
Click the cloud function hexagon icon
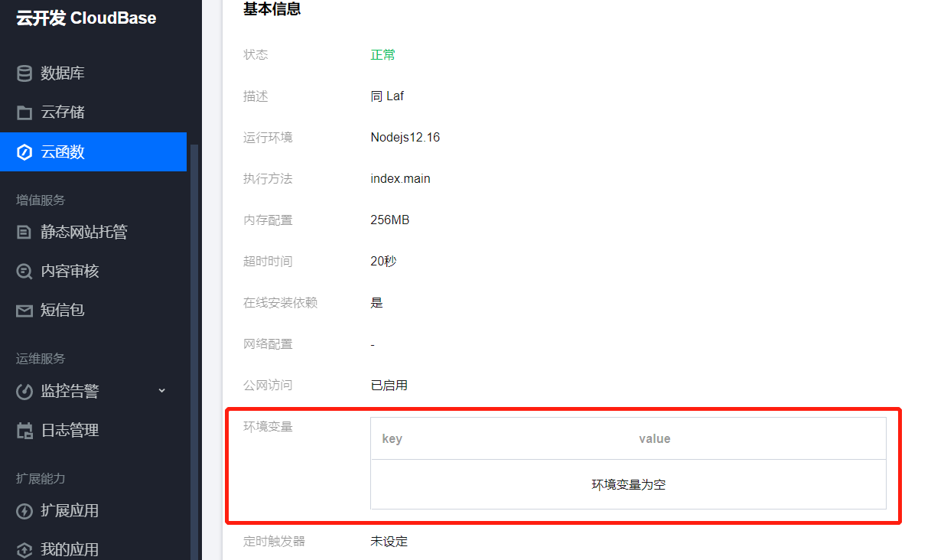(24, 151)
